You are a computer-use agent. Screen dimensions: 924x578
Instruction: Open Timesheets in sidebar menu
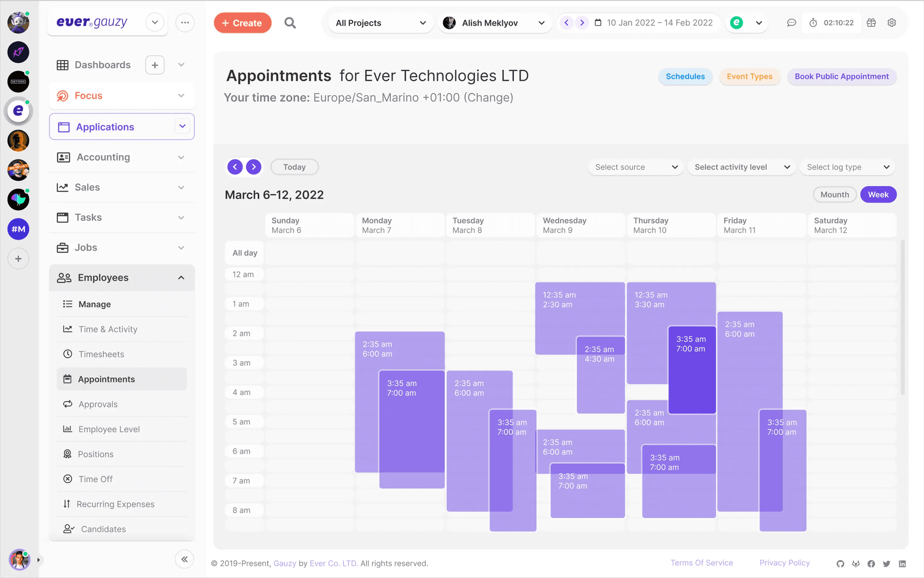(101, 354)
